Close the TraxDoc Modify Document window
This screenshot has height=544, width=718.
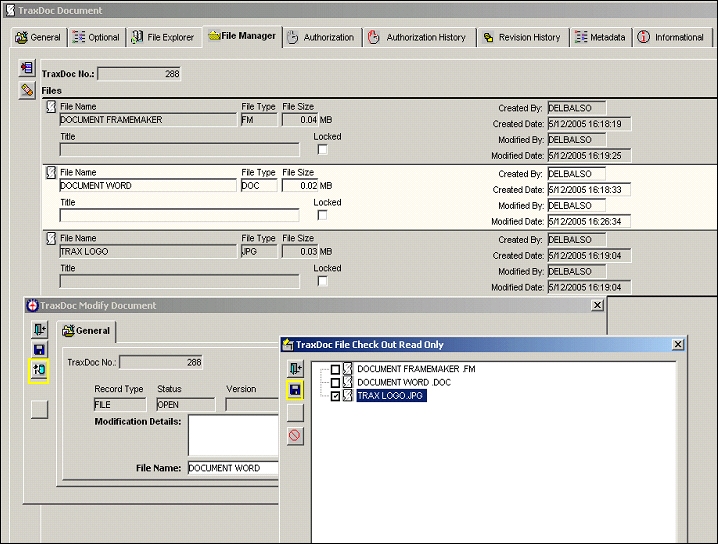(597, 305)
